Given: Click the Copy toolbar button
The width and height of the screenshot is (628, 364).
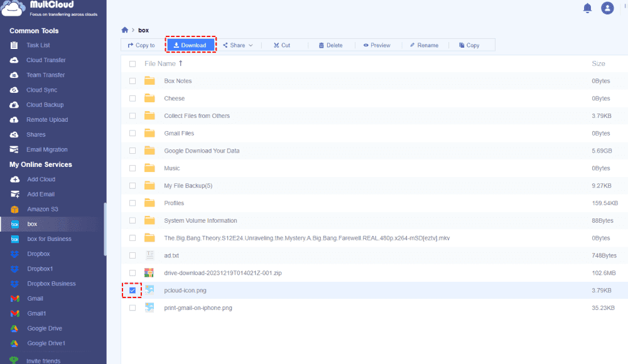Looking at the screenshot, I should pyautogui.click(x=469, y=45).
